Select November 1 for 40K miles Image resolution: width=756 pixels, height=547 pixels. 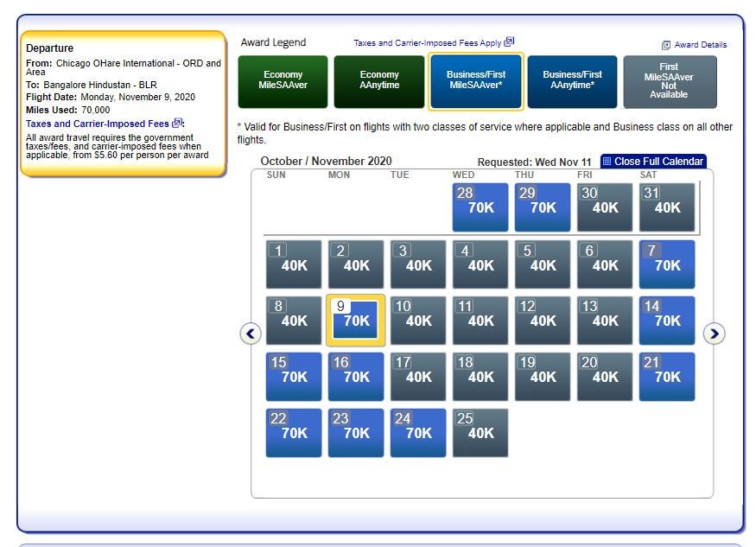click(294, 264)
